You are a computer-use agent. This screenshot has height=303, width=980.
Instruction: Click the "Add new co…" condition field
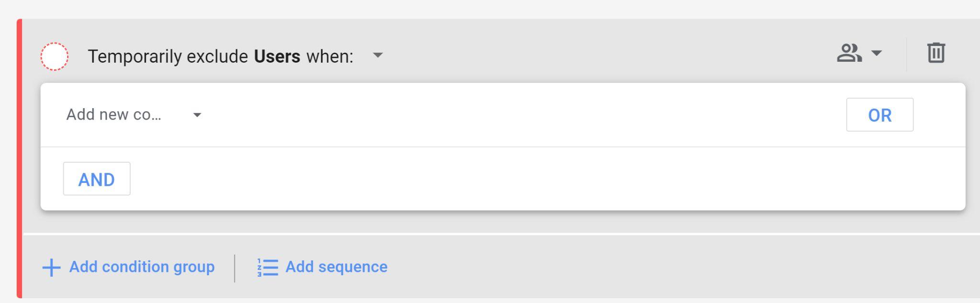tap(114, 115)
